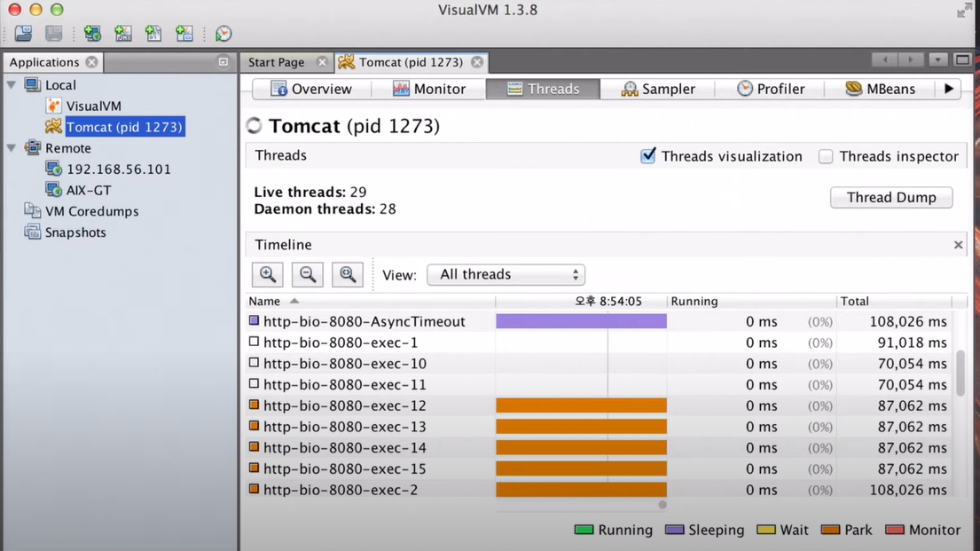The width and height of the screenshot is (980, 551).
Task: Click green Running legend swatch
Action: [x=584, y=530]
